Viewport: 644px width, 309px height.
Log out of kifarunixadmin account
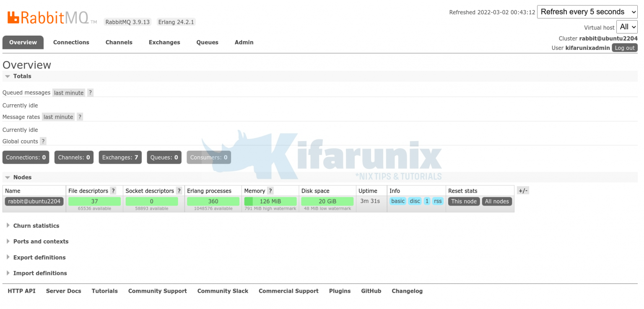coord(624,48)
